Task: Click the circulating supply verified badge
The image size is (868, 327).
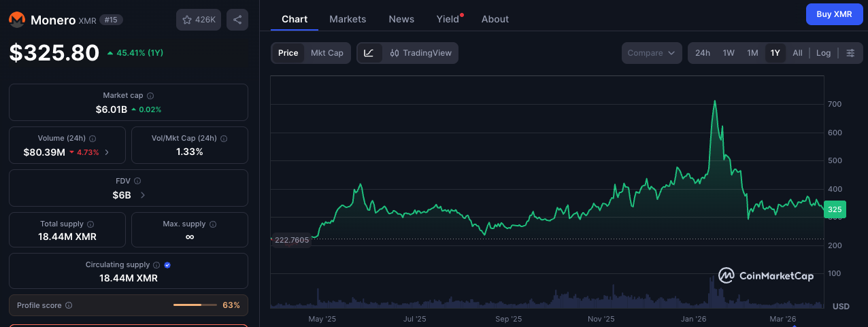Action: (167, 264)
